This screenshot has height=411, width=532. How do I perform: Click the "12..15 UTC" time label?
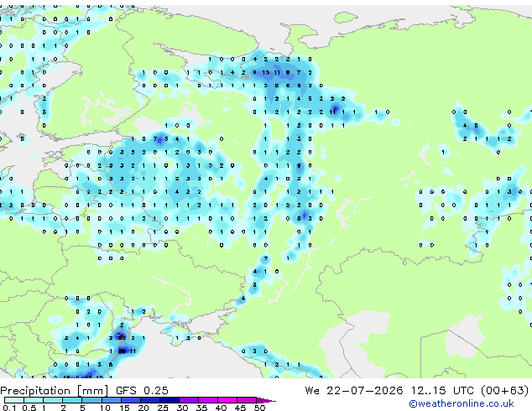pos(442,391)
